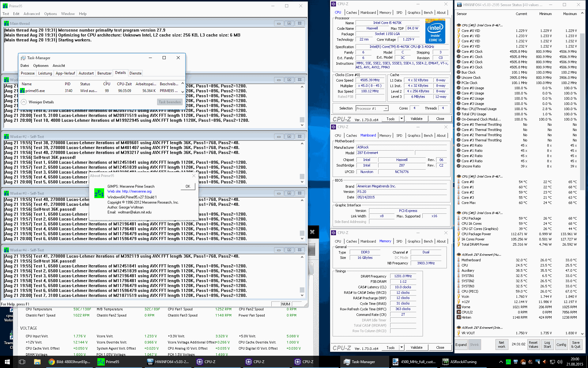Switch to the Chrome taskbar window
Viewport: 588px width, 368px height.
click(x=70, y=362)
